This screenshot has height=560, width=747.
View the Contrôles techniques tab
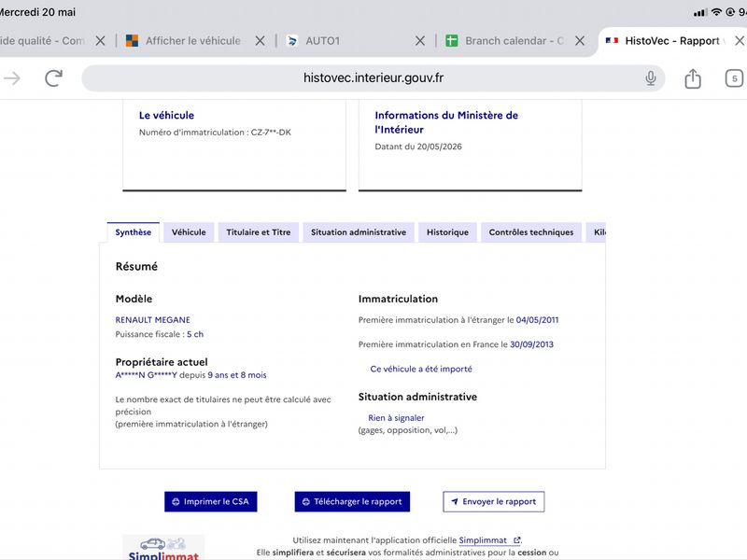click(530, 232)
